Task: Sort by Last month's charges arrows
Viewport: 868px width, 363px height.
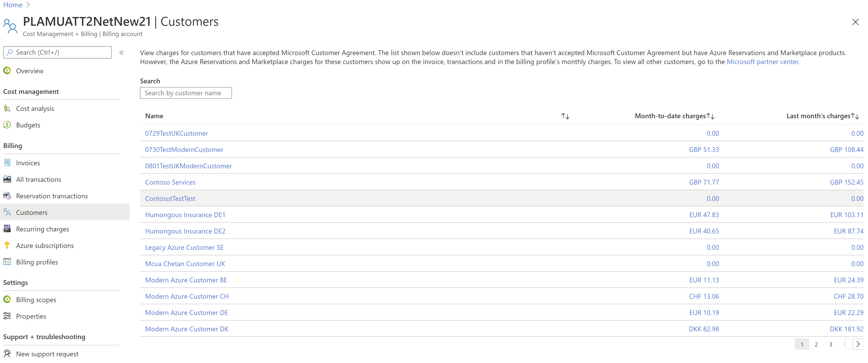Action: [x=855, y=116]
